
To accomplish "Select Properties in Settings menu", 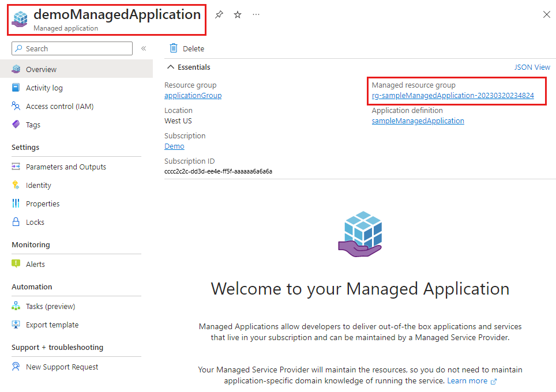I will pos(16,203).
